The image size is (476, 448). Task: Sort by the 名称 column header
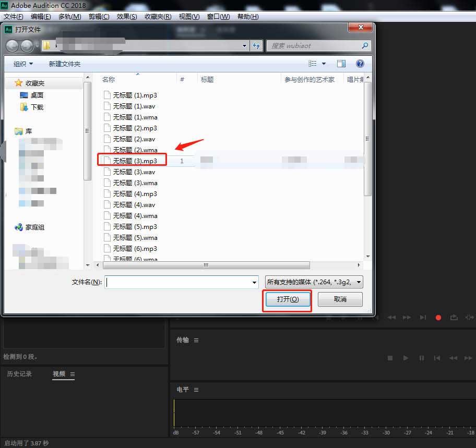pos(109,79)
